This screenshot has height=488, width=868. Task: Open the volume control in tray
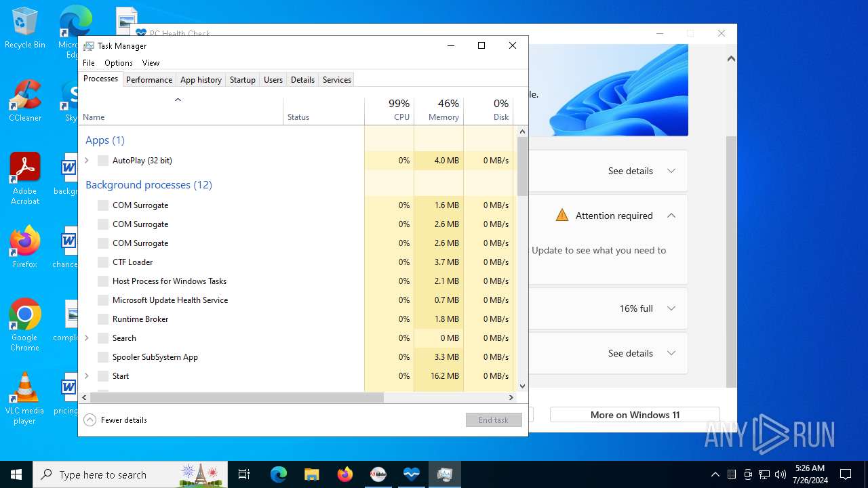click(x=781, y=474)
